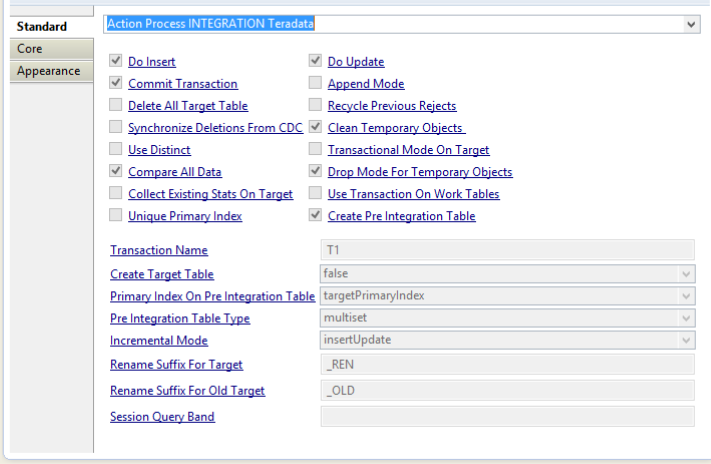Screen dimensions: 711x464
Task: Open the Transaction Name link
Action: pos(159,250)
